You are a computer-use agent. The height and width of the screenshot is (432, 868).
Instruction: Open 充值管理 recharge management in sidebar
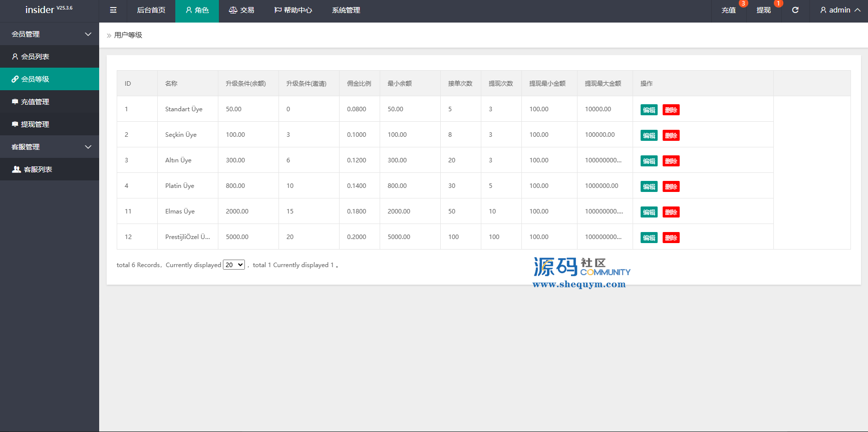point(35,102)
